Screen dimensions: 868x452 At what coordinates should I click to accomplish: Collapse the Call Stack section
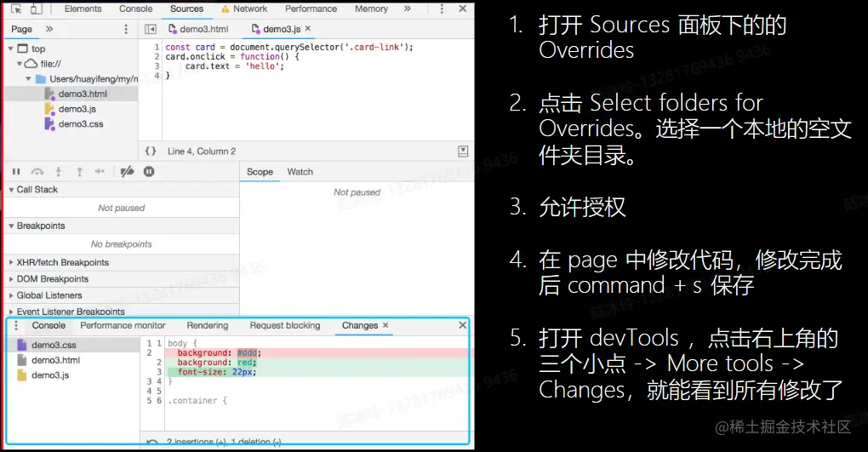coord(10,190)
